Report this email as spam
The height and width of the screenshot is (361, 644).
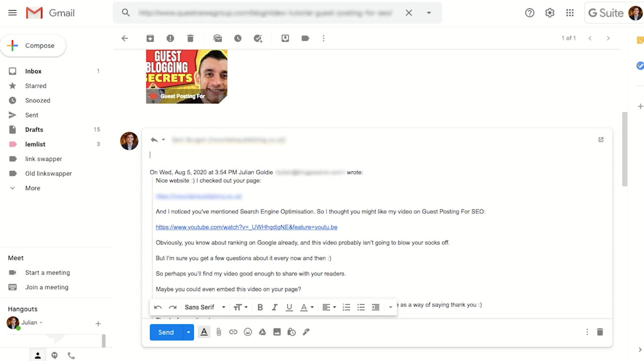170,38
